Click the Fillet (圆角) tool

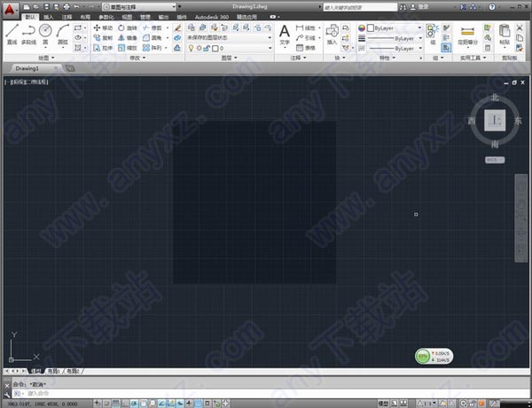coord(152,37)
